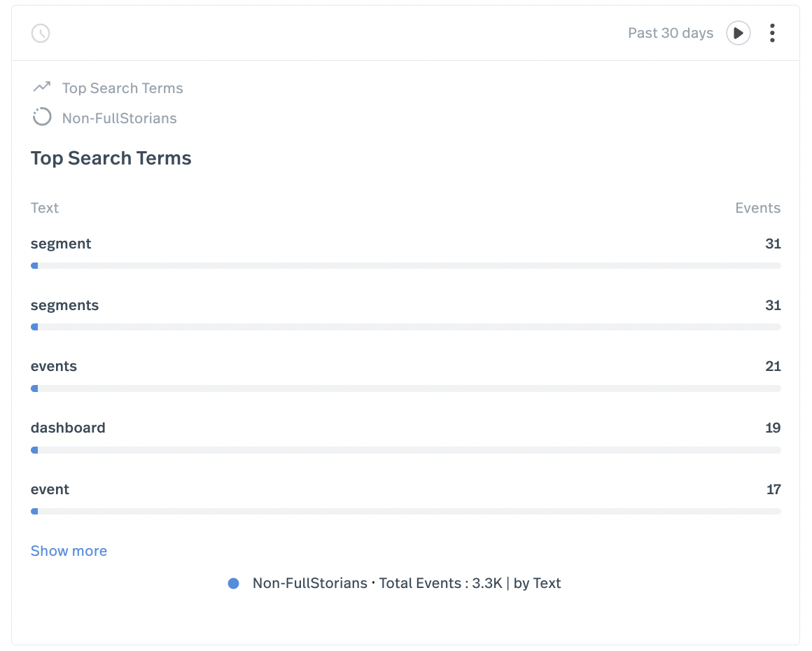Click the count 19 for dashboard
Image resolution: width=812 pixels, height=651 pixels.
point(773,428)
